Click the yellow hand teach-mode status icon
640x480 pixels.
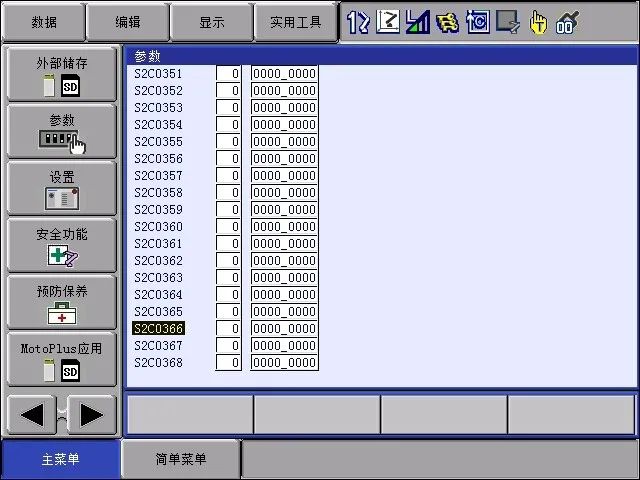point(539,22)
